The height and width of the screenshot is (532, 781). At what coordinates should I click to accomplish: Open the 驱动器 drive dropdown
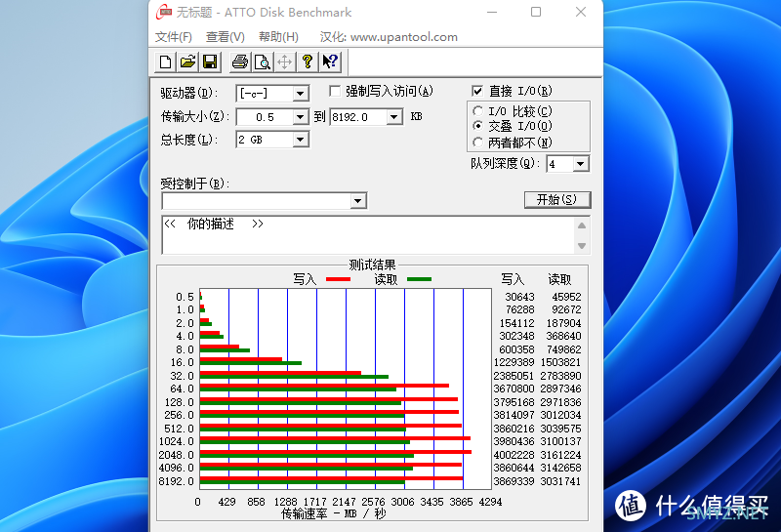(x=300, y=93)
